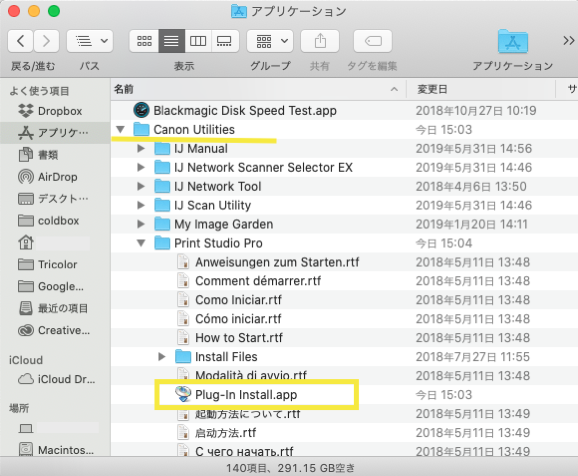Select the Print Studio Pro folder name
Image resolution: width=578 pixels, height=476 pixels.
[x=218, y=243]
